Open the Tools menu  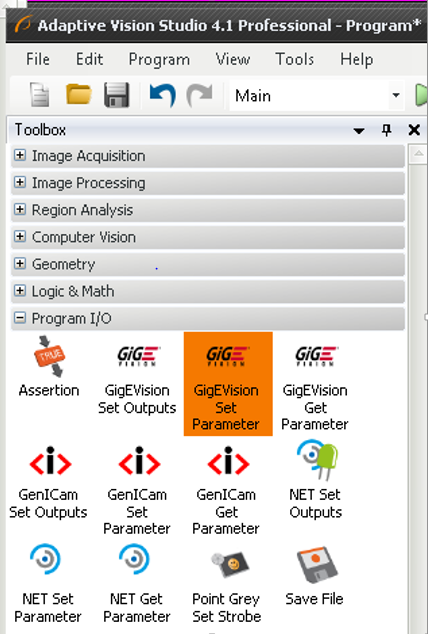tap(295, 59)
